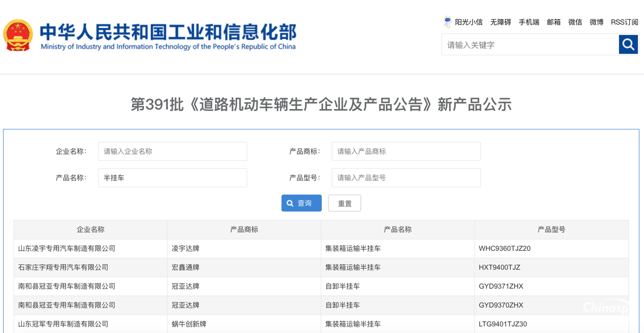This screenshot has height=333, width=644.
Task: Click the 阳光小信 robot assistant icon
Action: point(447,21)
